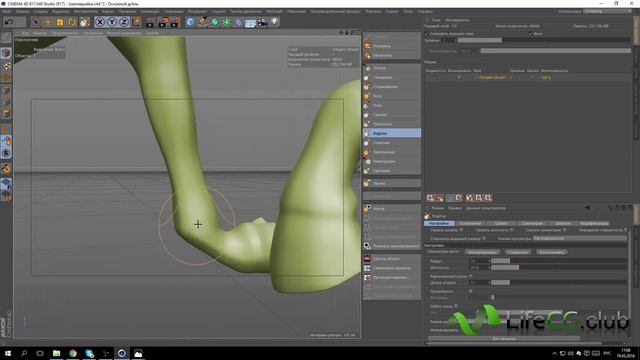The height and width of the screenshot is (360, 640).
Task: Select the Smooth brush (Сглаживание)
Action: coord(392,87)
